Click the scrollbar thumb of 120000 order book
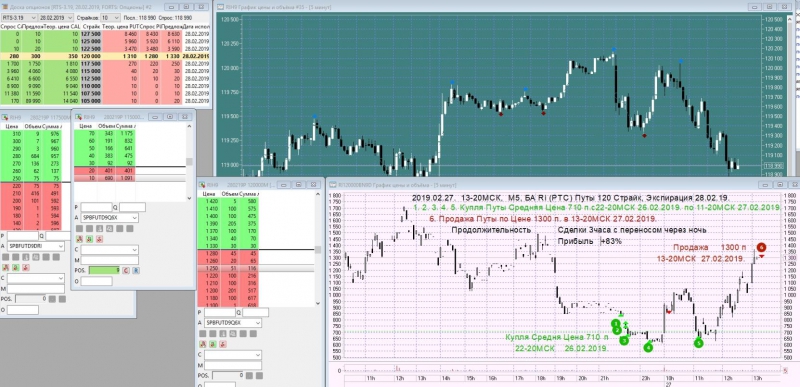 click(317, 250)
